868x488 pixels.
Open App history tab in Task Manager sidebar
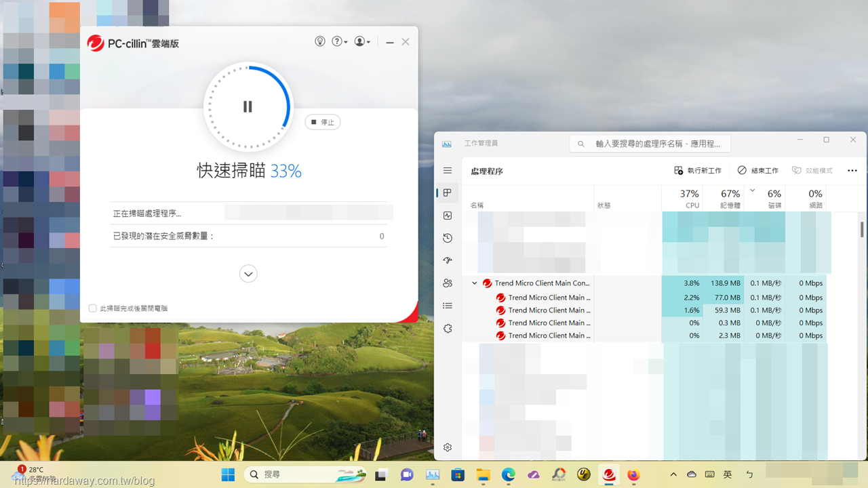pyautogui.click(x=447, y=238)
